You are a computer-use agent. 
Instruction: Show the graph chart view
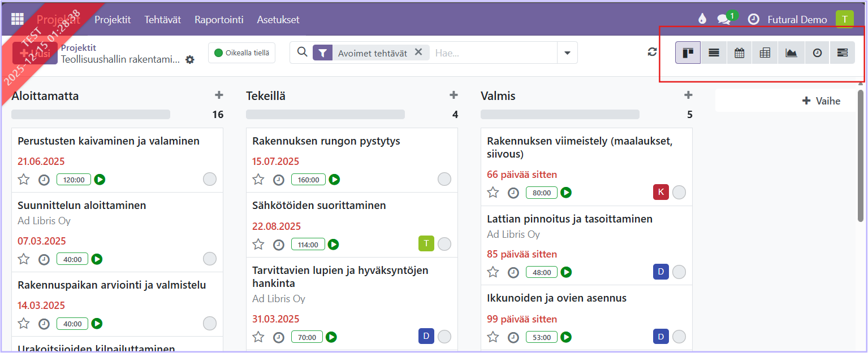(791, 53)
